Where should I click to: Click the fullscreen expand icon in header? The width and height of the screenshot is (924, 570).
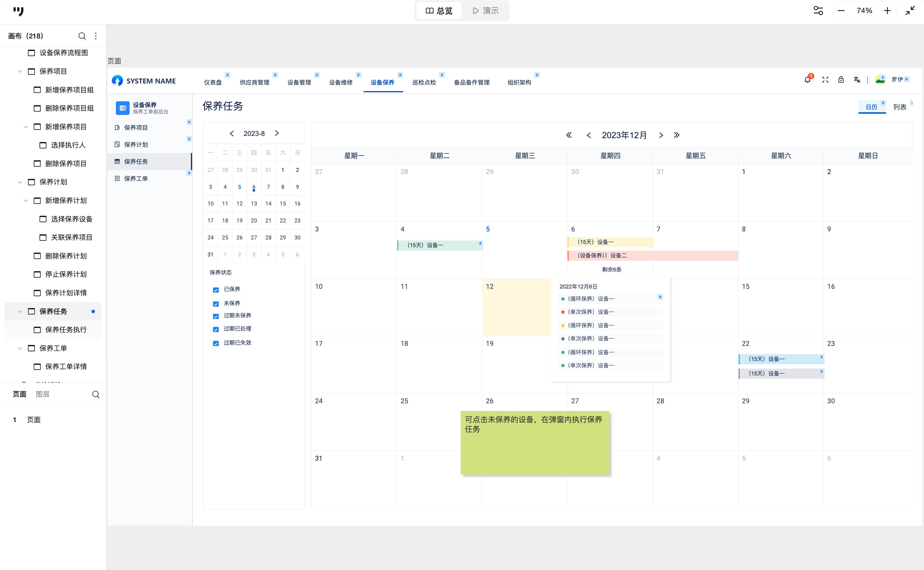[x=825, y=80]
